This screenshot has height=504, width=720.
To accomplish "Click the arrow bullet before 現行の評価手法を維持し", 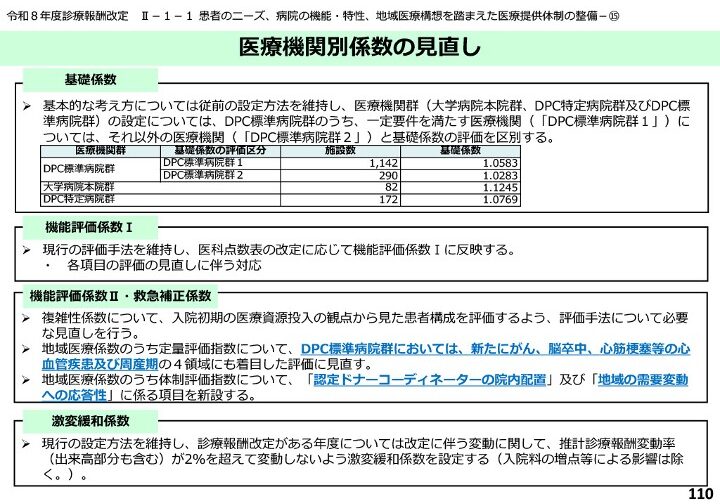I will [29, 250].
